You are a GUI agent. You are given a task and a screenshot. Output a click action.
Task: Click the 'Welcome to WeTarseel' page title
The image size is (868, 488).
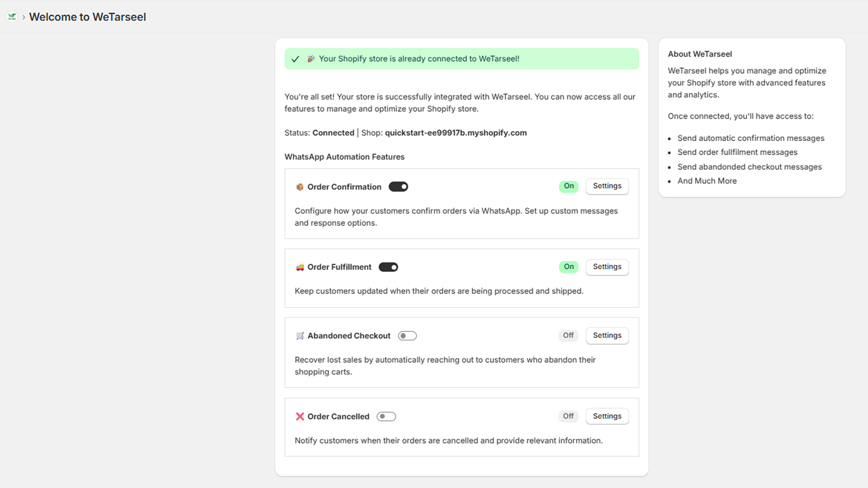point(87,17)
